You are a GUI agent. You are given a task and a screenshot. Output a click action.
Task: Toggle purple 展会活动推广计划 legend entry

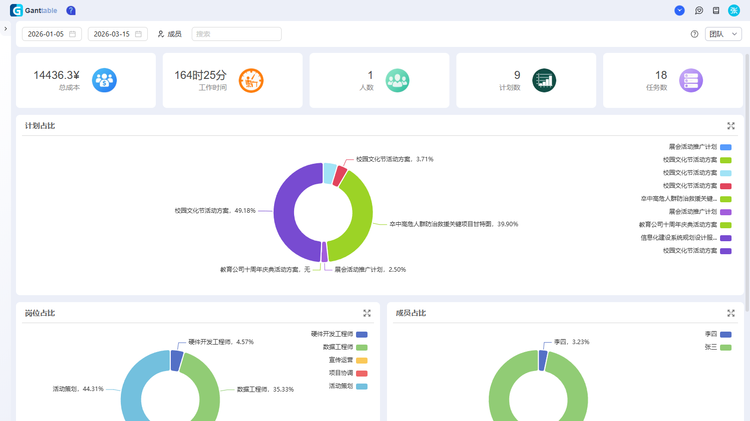(700, 211)
